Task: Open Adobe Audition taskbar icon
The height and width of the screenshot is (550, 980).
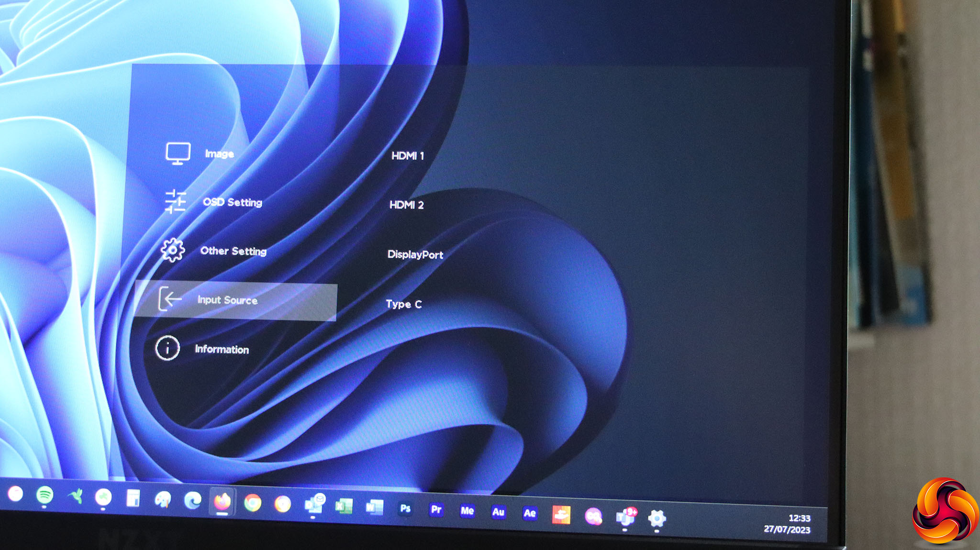Action: (498, 512)
